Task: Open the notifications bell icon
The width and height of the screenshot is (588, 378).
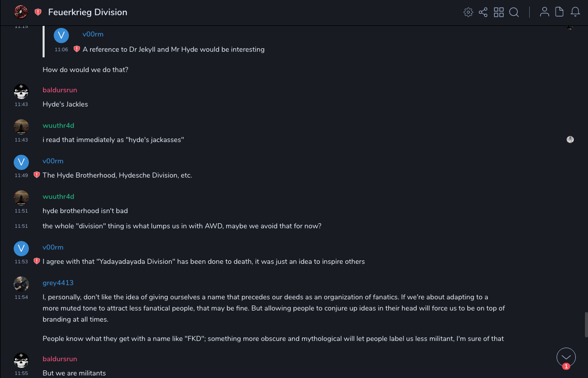Action: [575, 12]
